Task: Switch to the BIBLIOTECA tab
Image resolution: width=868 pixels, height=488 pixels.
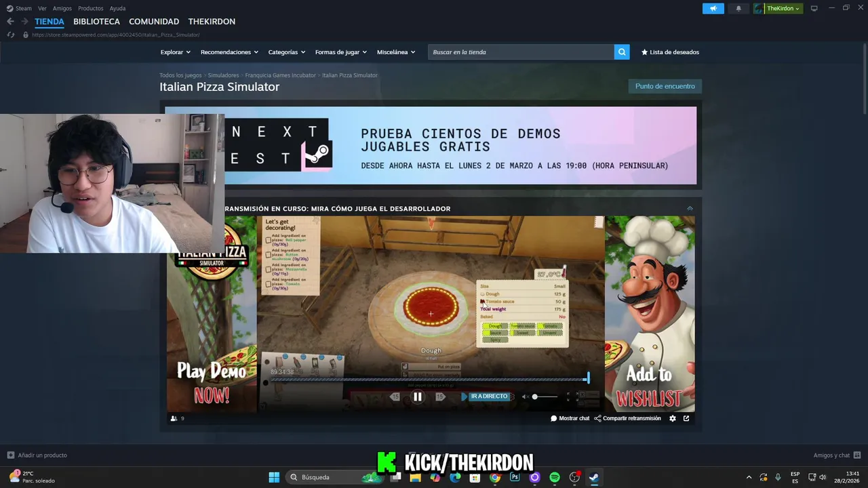Action: tap(96, 22)
